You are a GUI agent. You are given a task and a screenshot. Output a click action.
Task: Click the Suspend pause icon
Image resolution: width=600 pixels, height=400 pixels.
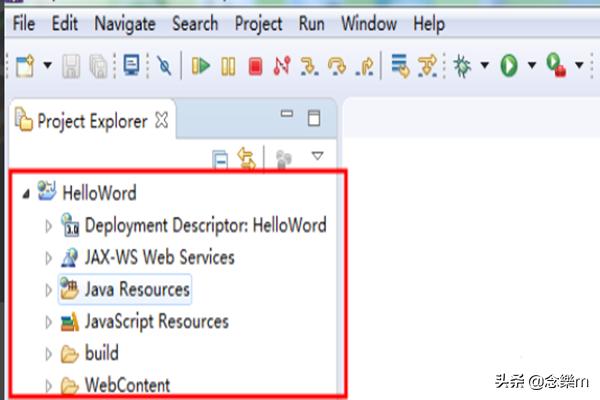(228, 66)
